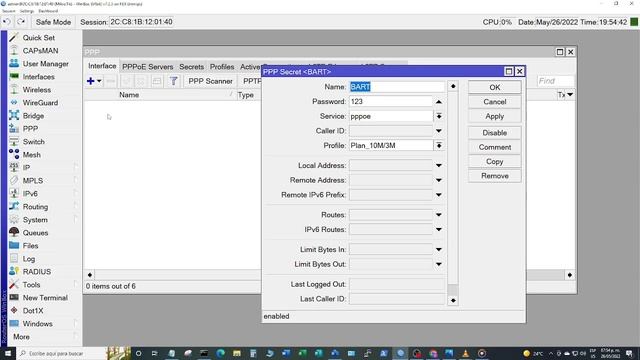The image size is (640, 360).
Task: Open the Tools submenu
Action: [x=31, y=284]
